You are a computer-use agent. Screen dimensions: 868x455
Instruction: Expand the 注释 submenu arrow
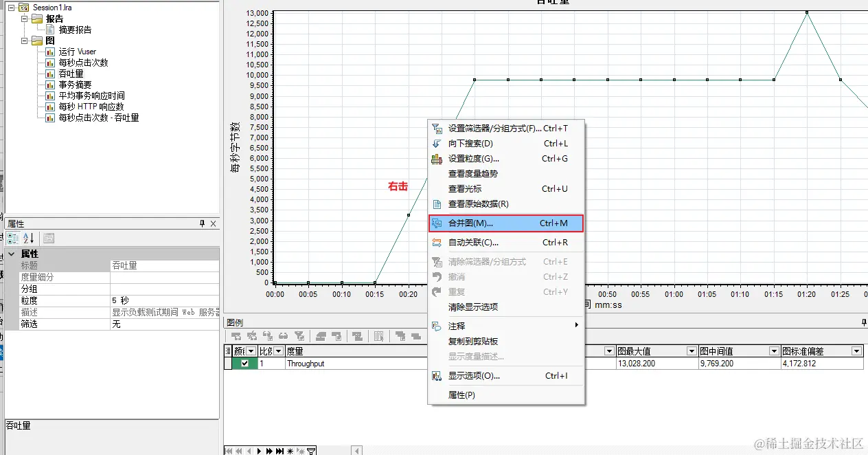click(577, 325)
